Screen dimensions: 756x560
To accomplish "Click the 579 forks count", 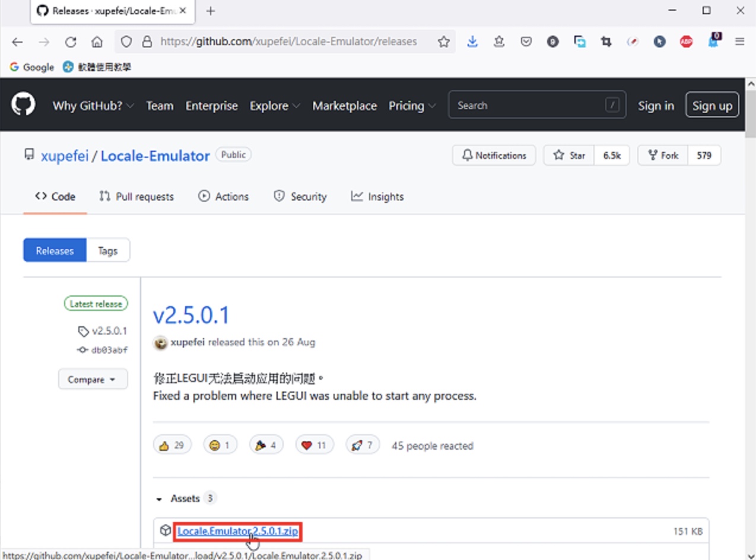I will click(x=704, y=155).
